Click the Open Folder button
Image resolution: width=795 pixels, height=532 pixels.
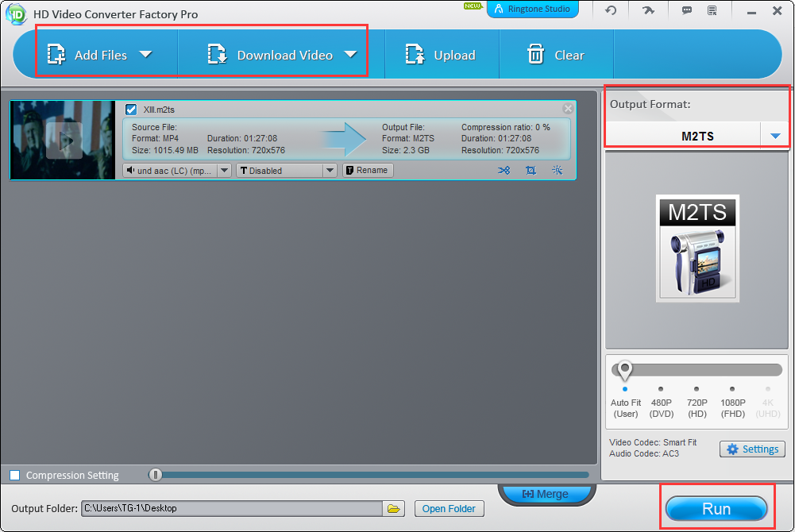pos(450,508)
